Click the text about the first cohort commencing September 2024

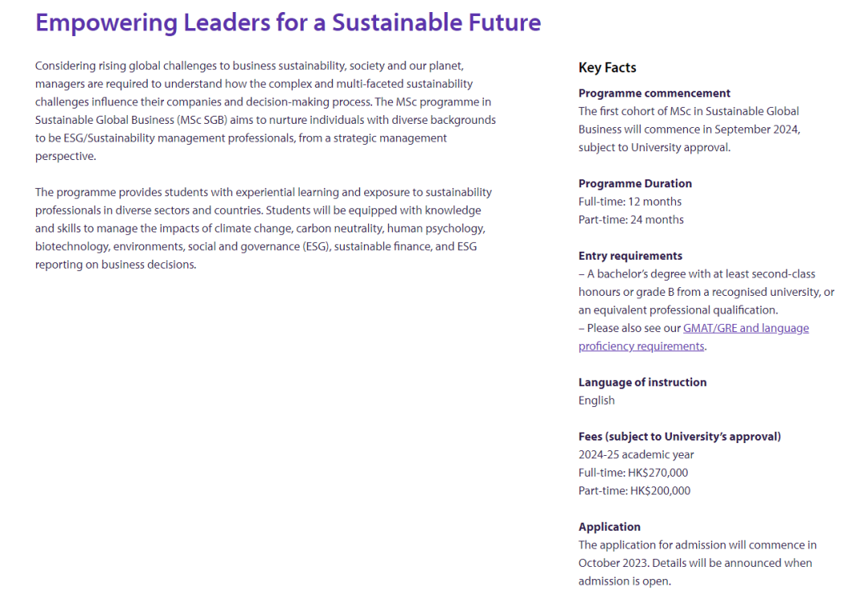689,129
